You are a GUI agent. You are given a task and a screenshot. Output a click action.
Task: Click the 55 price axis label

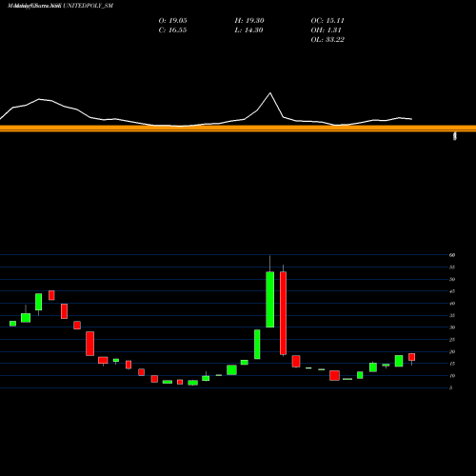click(452, 268)
